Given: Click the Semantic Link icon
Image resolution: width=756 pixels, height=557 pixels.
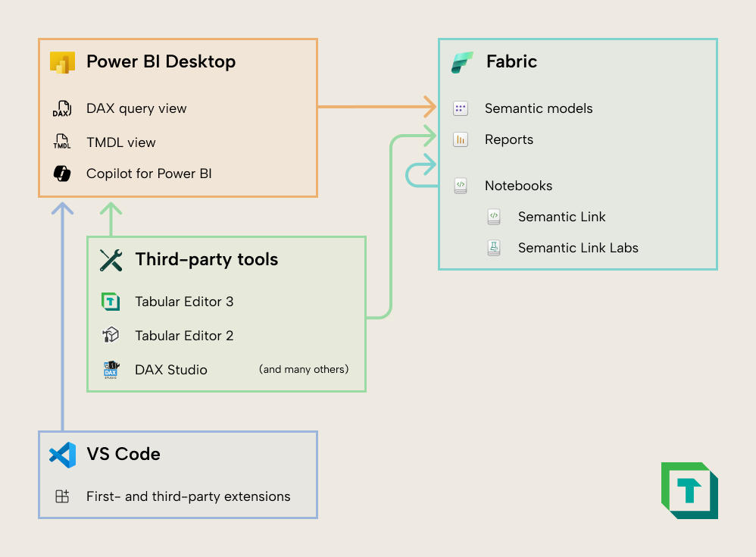Looking at the screenshot, I should coord(493,217).
